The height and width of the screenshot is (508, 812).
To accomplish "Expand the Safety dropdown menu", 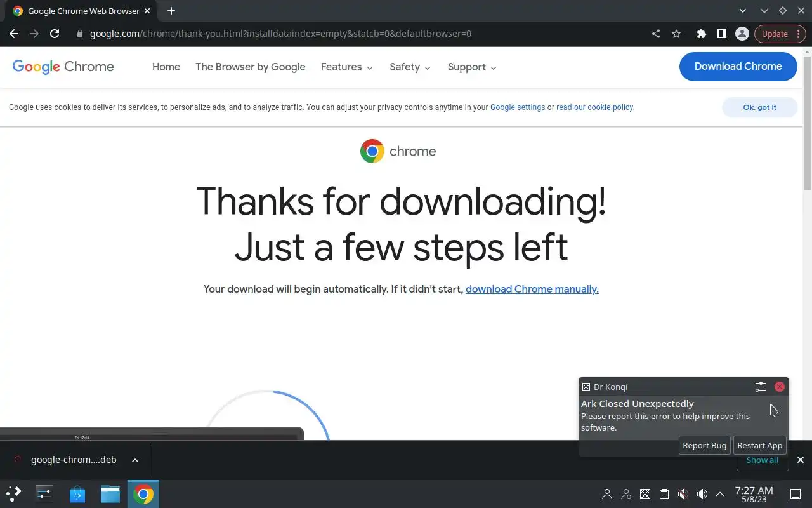I will pyautogui.click(x=410, y=67).
